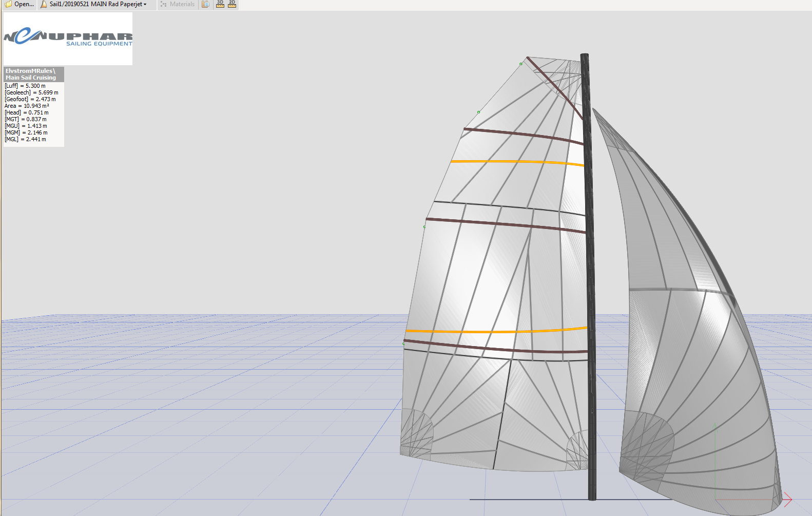Viewport: 812px width, 516px height.
Task: Click the MGT measurement line
Action: click(x=26, y=119)
